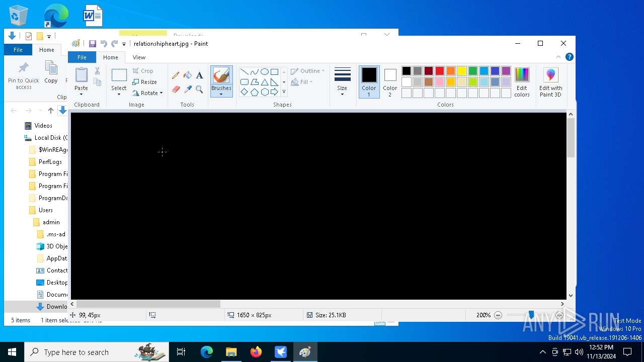Pick the orange color swatch
Screen dimensions: 644x362
point(451,71)
